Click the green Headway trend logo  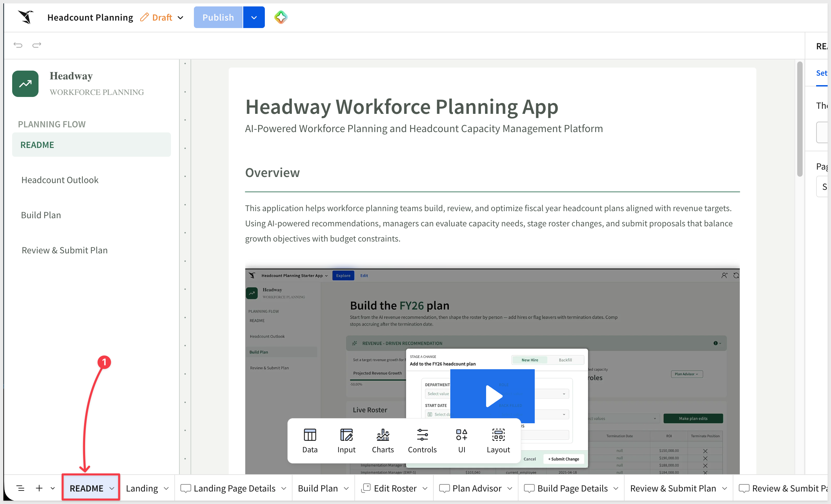tap(25, 84)
